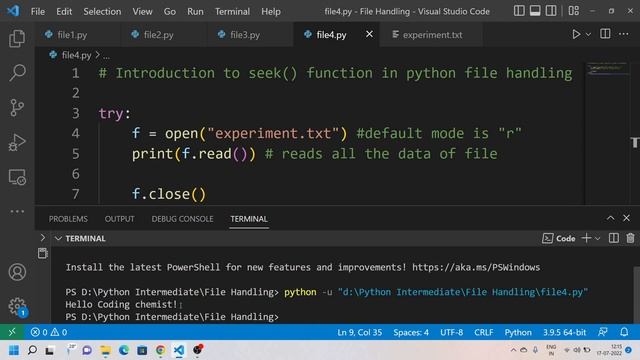Change indentation Spaces: 4
This screenshot has width=640, height=360.
[x=411, y=332]
